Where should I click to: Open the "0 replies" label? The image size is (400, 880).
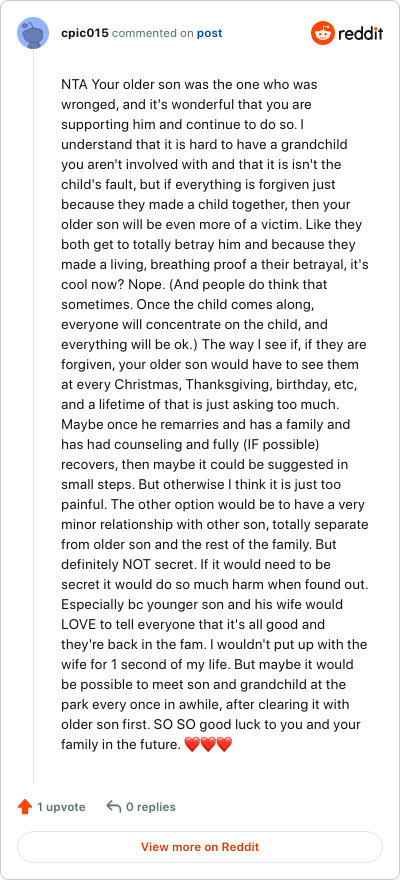coord(150,807)
